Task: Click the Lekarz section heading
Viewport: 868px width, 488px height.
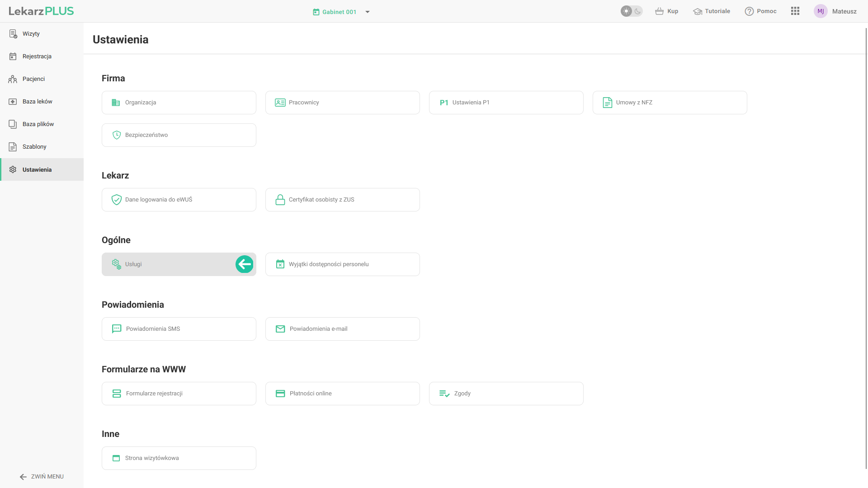Action: coord(115,175)
